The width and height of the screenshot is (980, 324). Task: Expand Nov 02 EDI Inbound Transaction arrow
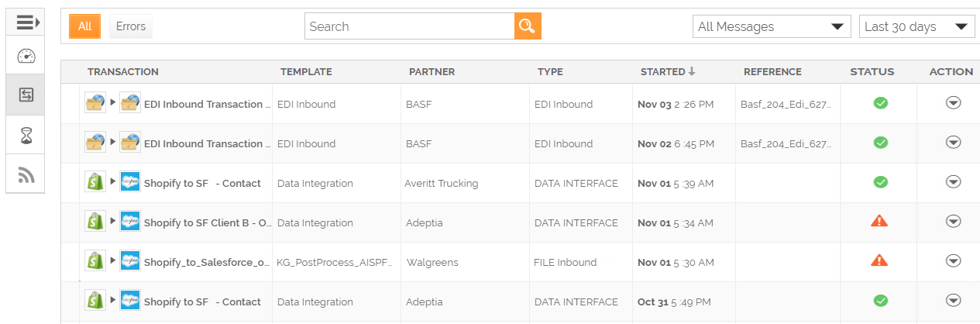click(112, 143)
